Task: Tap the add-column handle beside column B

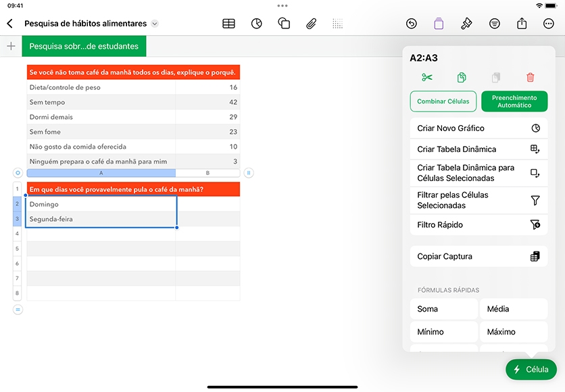Action: tap(249, 173)
